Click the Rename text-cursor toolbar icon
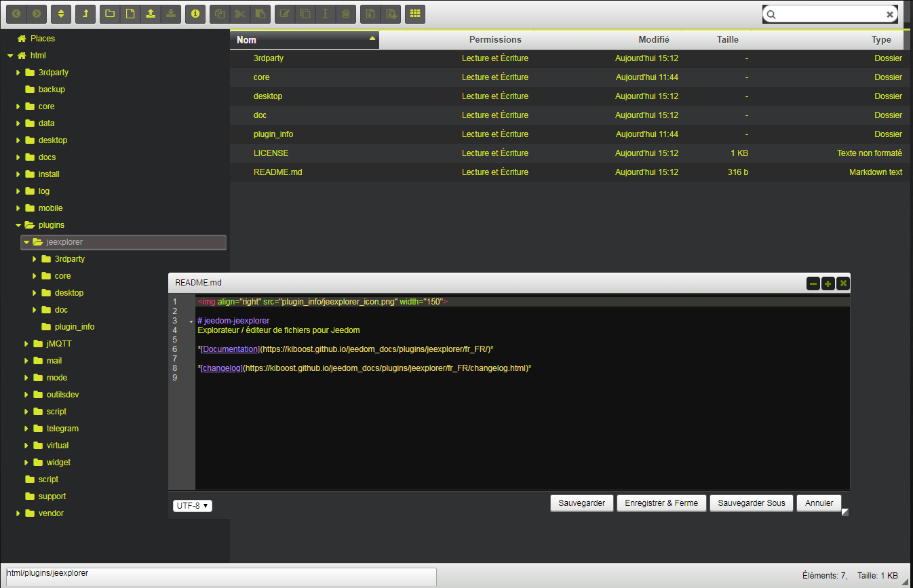The width and height of the screenshot is (913, 588). coord(326,14)
